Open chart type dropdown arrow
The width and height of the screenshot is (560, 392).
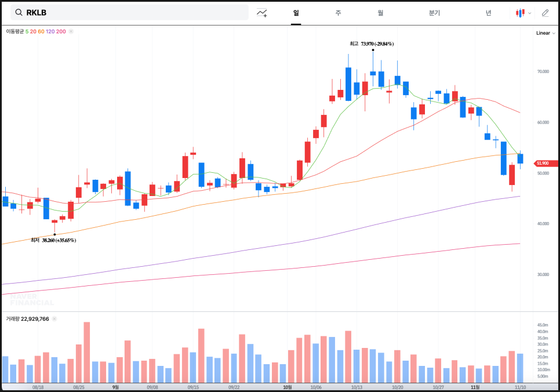point(529,13)
